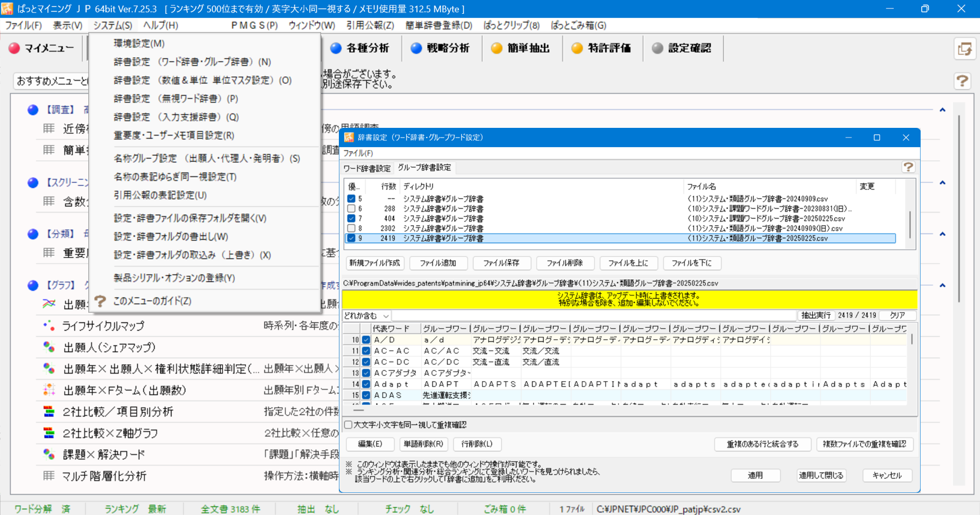Click icon for 出願年×出願人×権利状態詳細判定
The image size is (980, 515).
49,369
